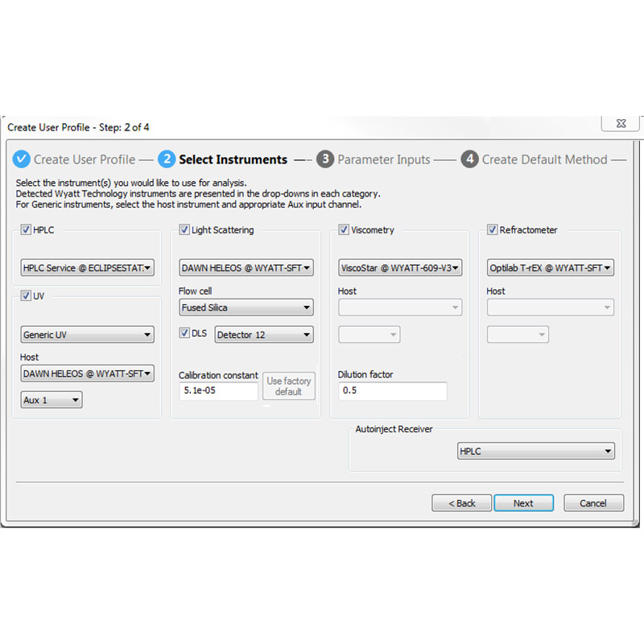Click the completed step checkmark icon
Image resolution: width=644 pixels, height=644 pixels.
click(x=22, y=159)
